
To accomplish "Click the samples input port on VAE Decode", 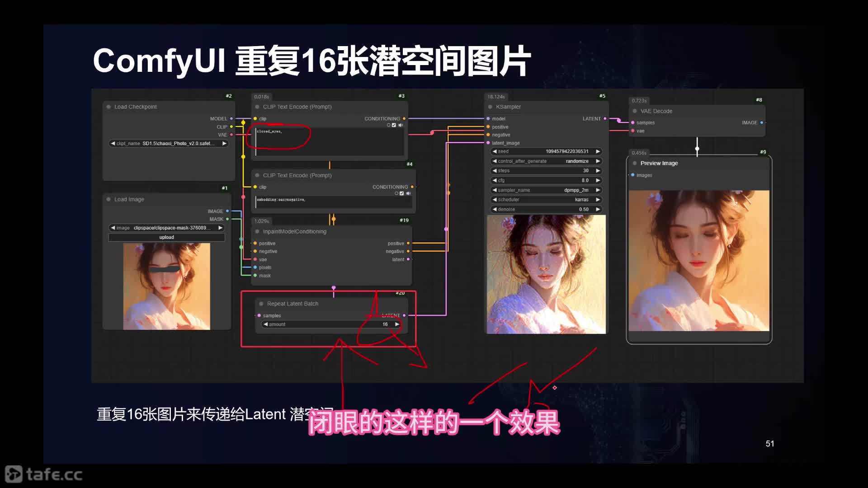I will point(632,122).
